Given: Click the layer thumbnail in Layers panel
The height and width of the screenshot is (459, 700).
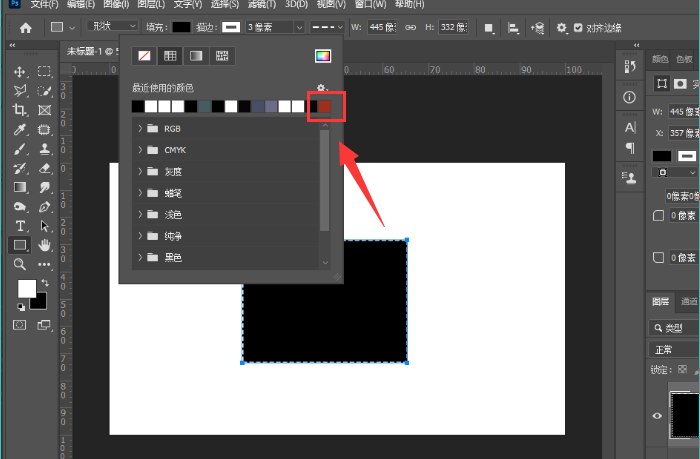Looking at the screenshot, I should [684, 416].
